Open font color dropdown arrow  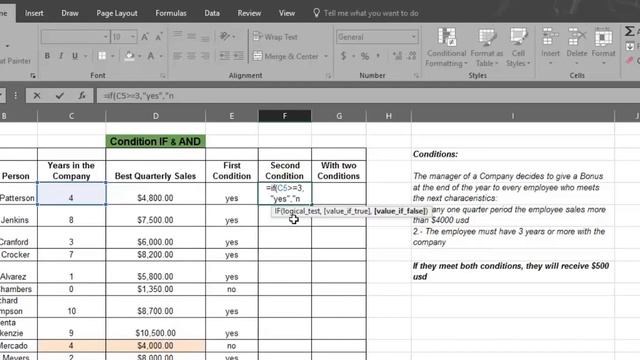[161, 56]
